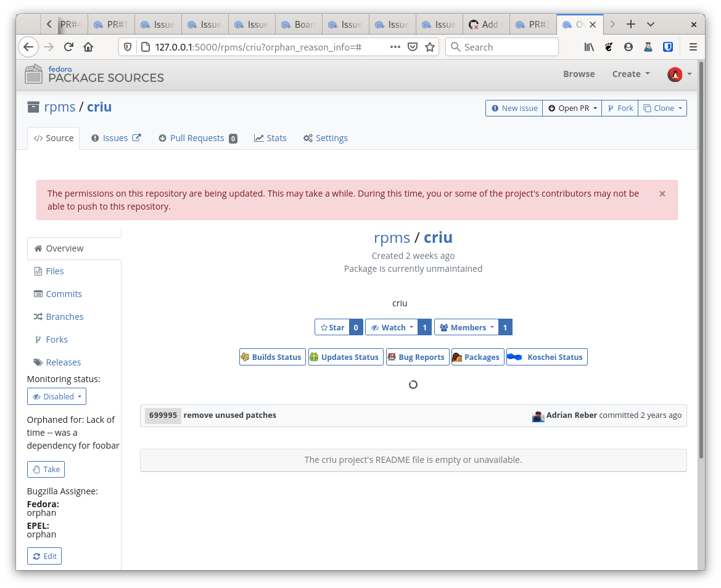The image size is (721, 588).
Task: Edit the Bugzilla assignee
Action: pyautogui.click(x=44, y=557)
